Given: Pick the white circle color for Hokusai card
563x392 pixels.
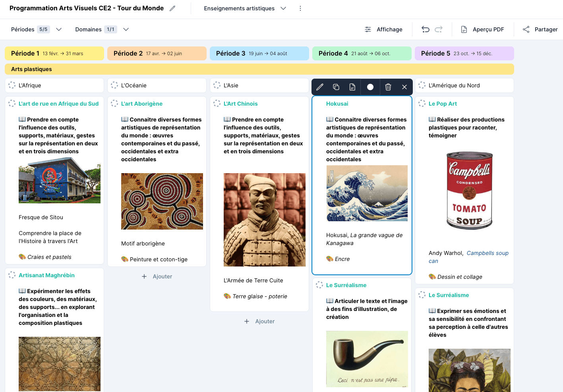Looking at the screenshot, I should (370, 87).
